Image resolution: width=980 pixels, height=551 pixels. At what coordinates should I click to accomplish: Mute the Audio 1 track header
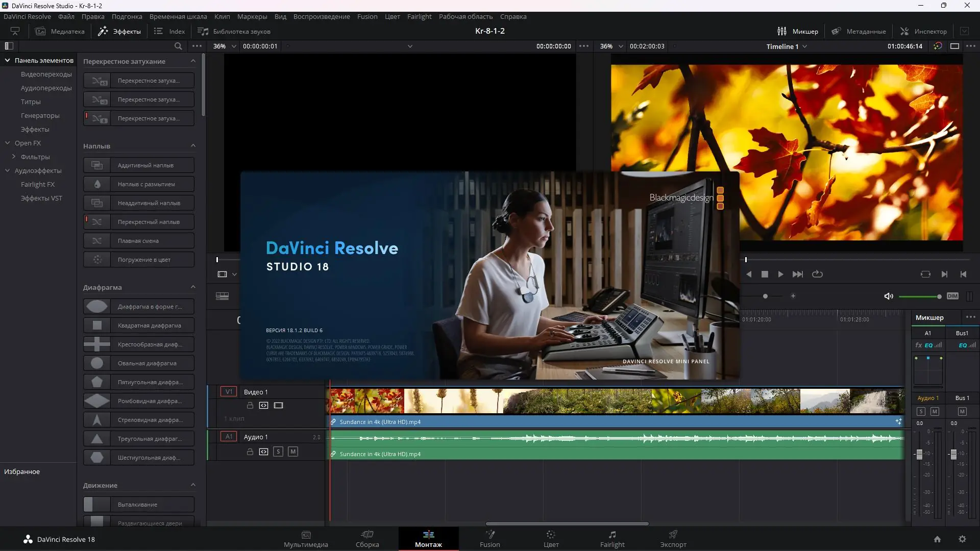tap(293, 452)
